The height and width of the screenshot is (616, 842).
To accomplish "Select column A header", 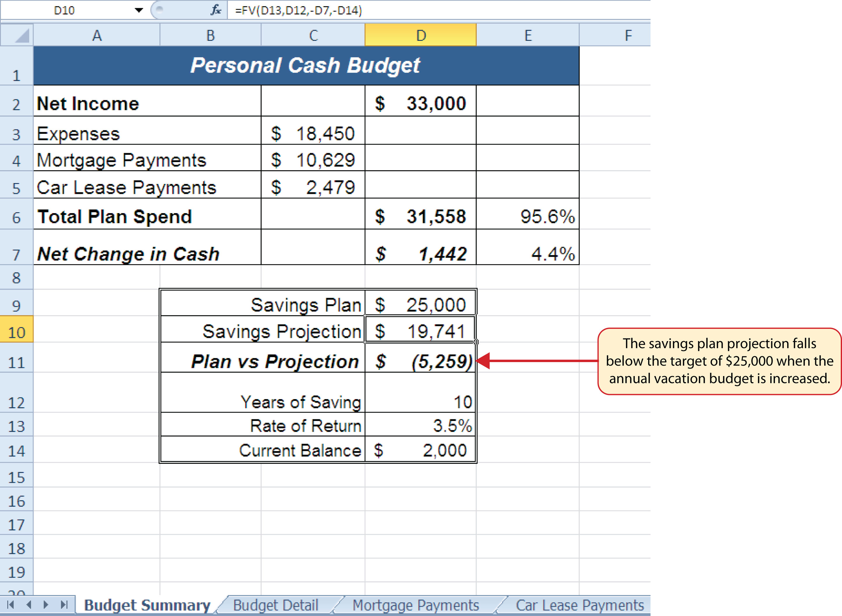I will click(97, 35).
